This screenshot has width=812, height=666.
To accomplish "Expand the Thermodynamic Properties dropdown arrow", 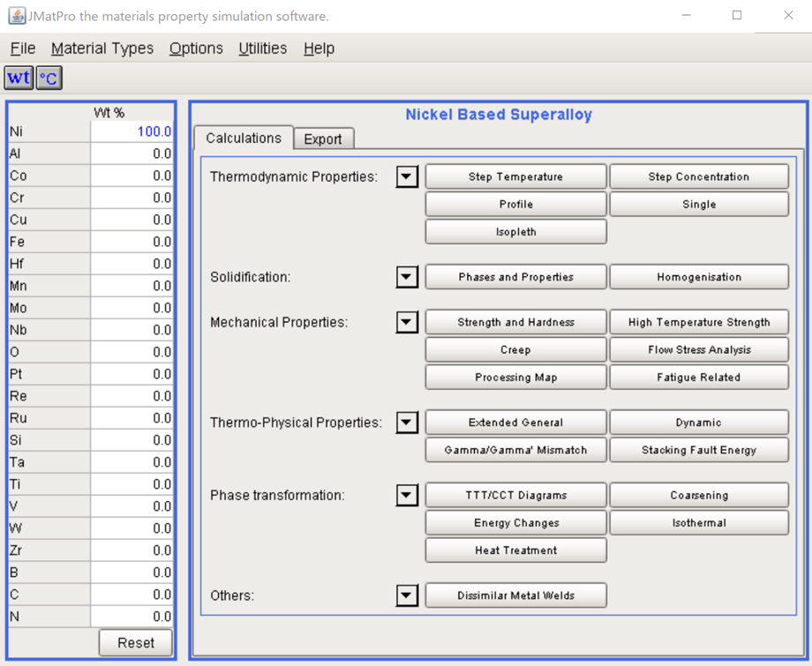I will click(407, 176).
